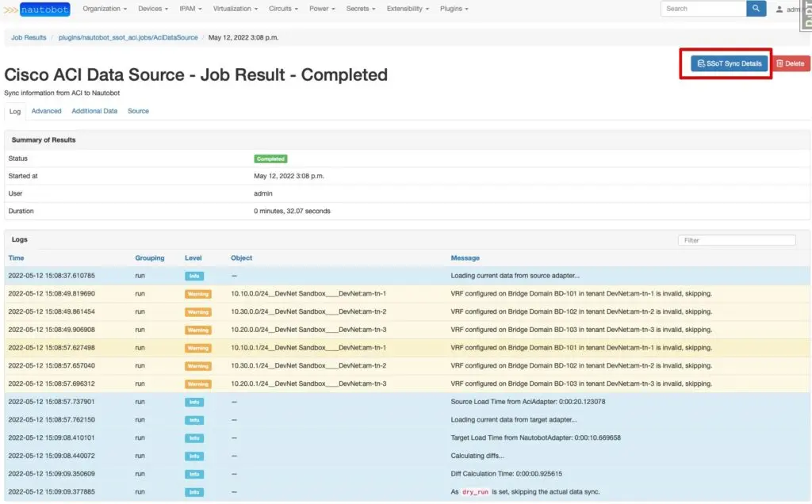Click message 'Loading current data from target adapter...'
Viewport: 812px width, 504px height.
point(513,420)
